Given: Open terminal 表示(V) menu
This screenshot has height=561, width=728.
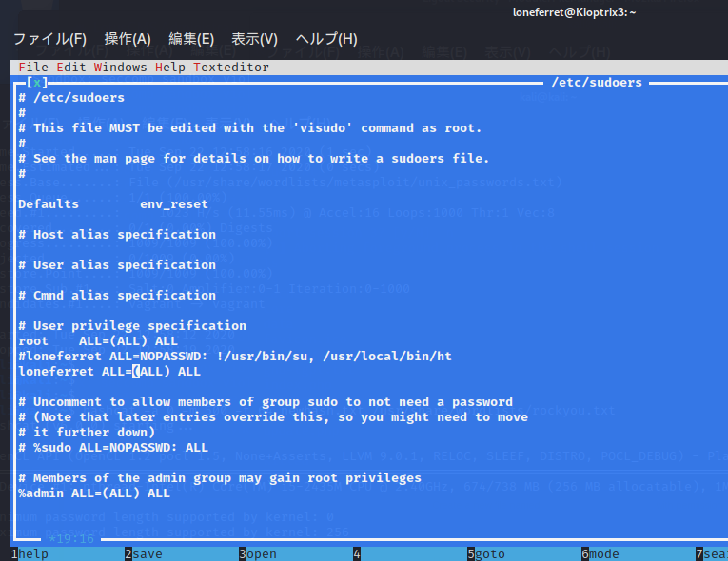Looking at the screenshot, I should tap(254, 39).
